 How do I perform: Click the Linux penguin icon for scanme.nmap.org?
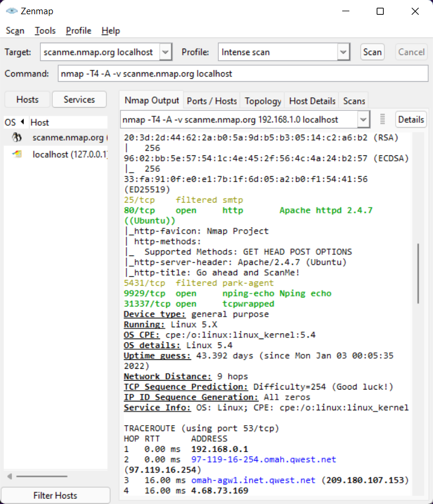[18, 138]
